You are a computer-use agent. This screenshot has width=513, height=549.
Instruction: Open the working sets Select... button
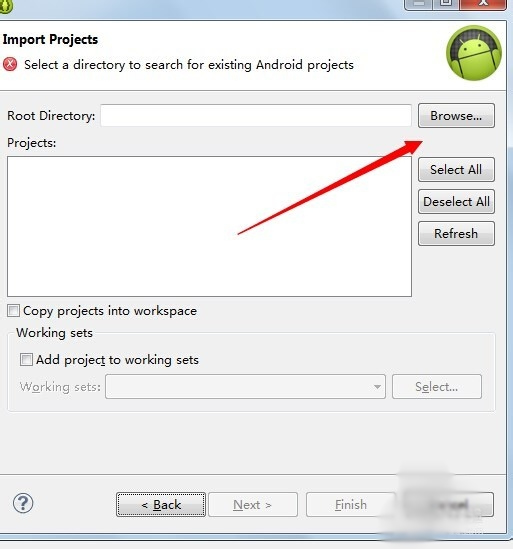437,387
